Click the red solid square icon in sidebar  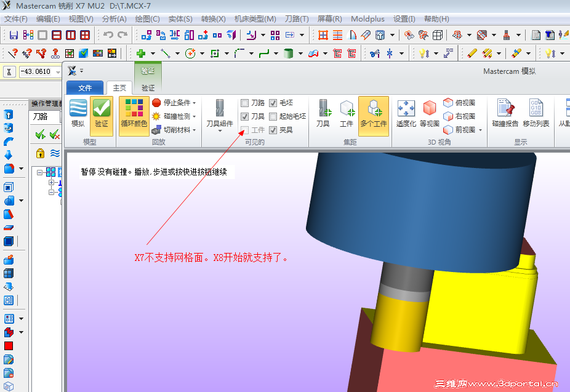point(9,346)
